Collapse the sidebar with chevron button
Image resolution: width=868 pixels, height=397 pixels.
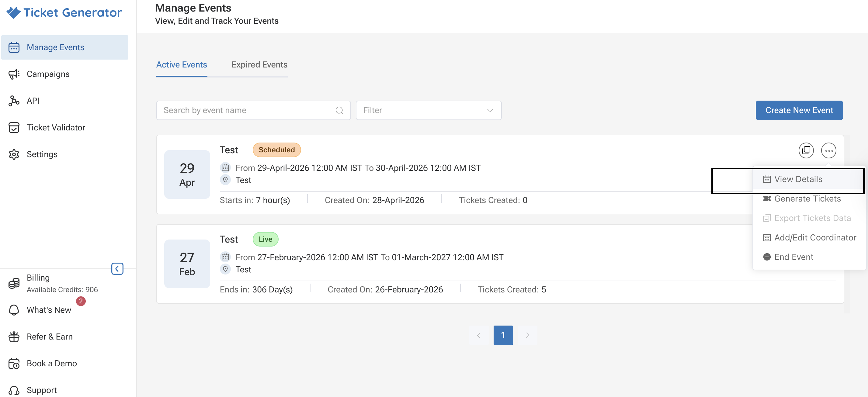point(117,269)
